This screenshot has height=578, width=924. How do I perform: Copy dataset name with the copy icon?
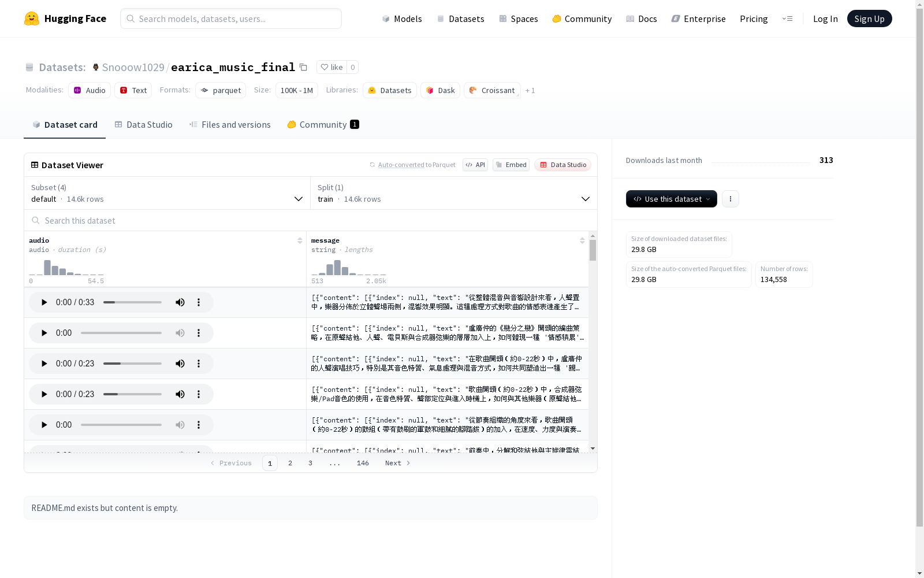[303, 67]
